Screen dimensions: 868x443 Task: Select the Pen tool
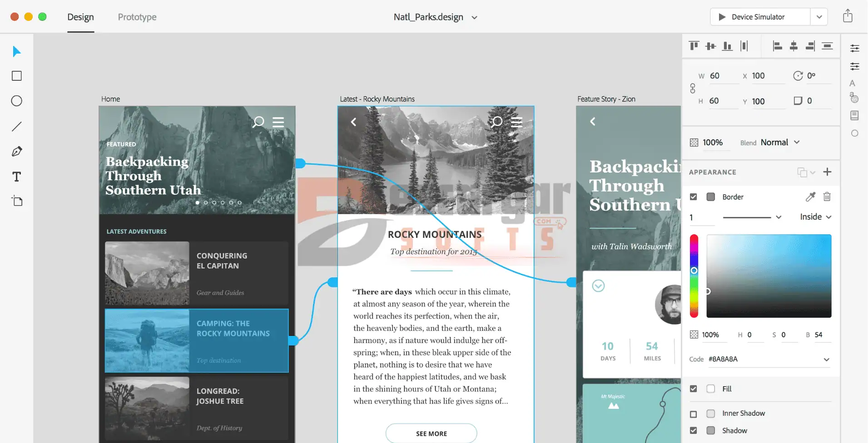click(17, 152)
